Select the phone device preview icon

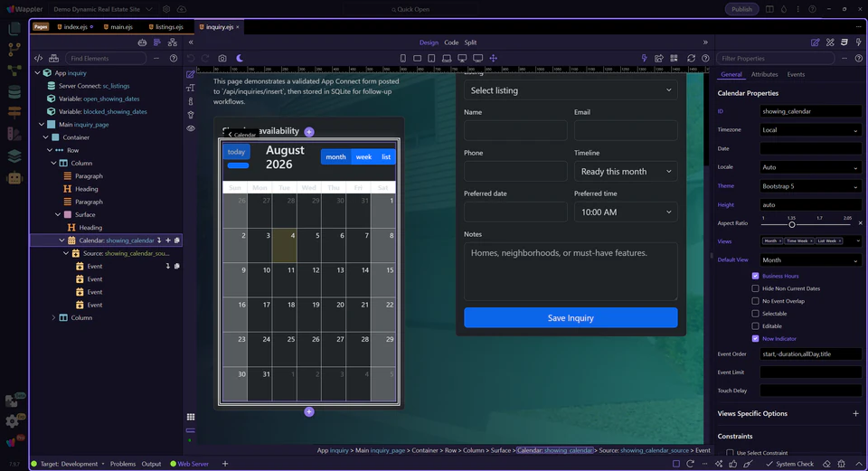tap(403, 58)
